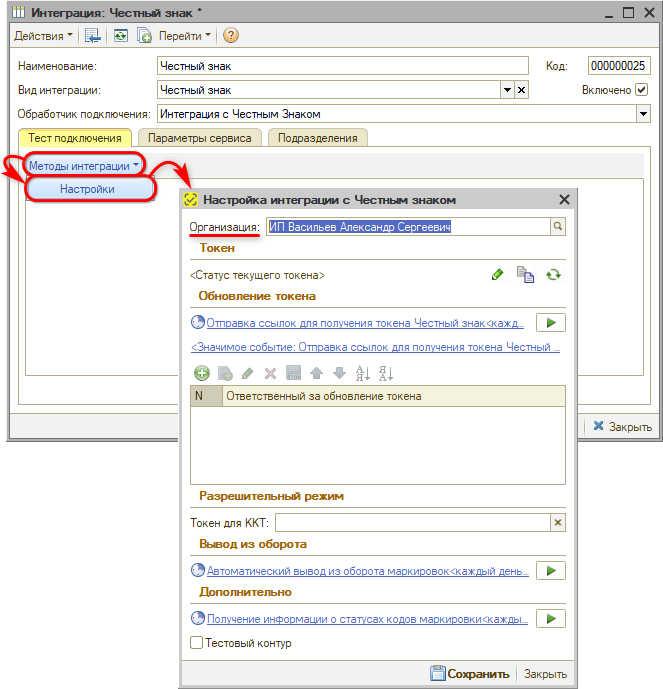Viewport: 663px width, 689px height.
Task: Toggle the Включено checkbox
Action: click(642, 90)
